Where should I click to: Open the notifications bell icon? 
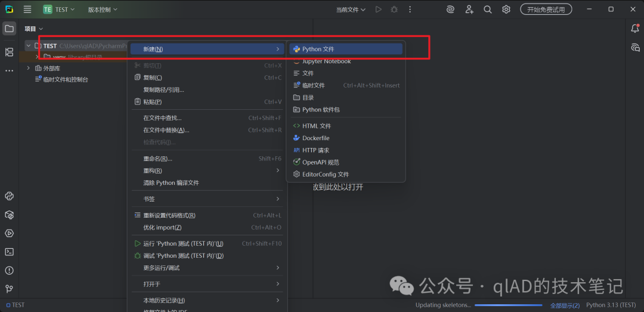pyautogui.click(x=635, y=29)
